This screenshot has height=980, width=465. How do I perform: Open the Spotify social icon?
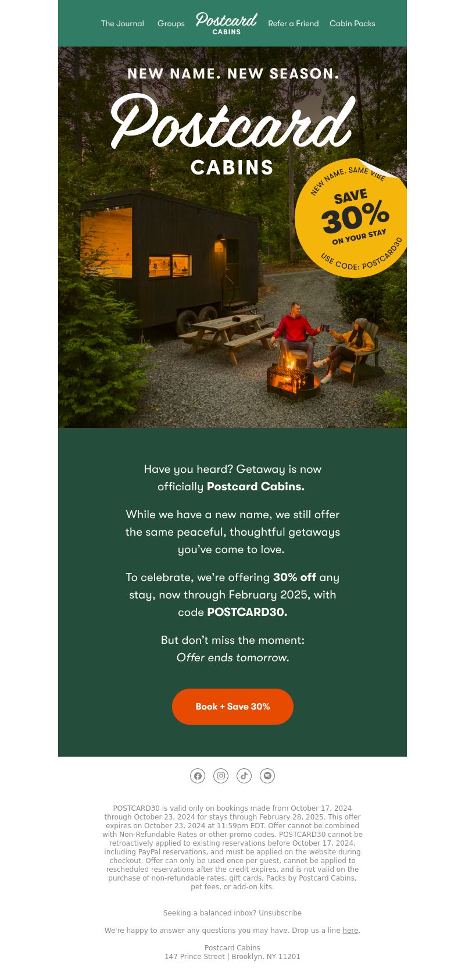(x=267, y=776)
